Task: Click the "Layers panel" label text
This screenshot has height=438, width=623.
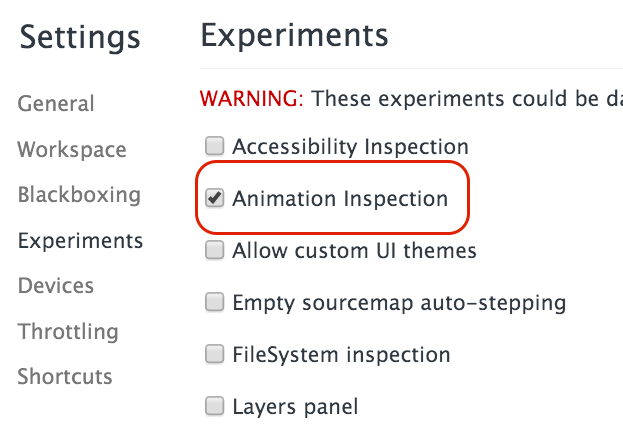Action: click(x=295, y=406)
